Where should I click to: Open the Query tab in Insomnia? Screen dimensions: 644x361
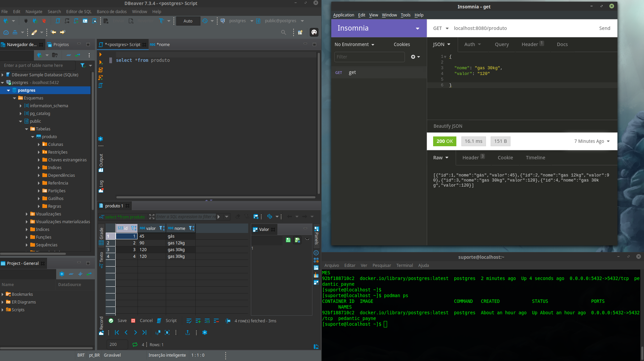(502, 44)
